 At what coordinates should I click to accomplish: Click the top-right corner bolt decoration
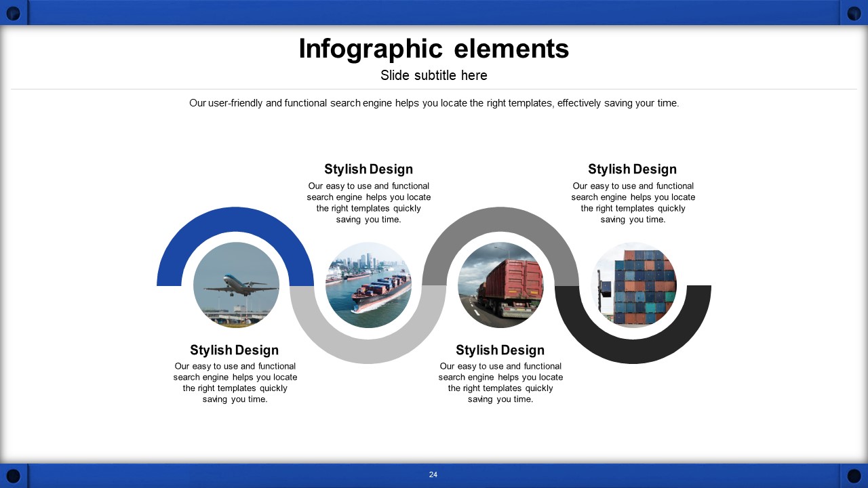click(x=854, y=12)
